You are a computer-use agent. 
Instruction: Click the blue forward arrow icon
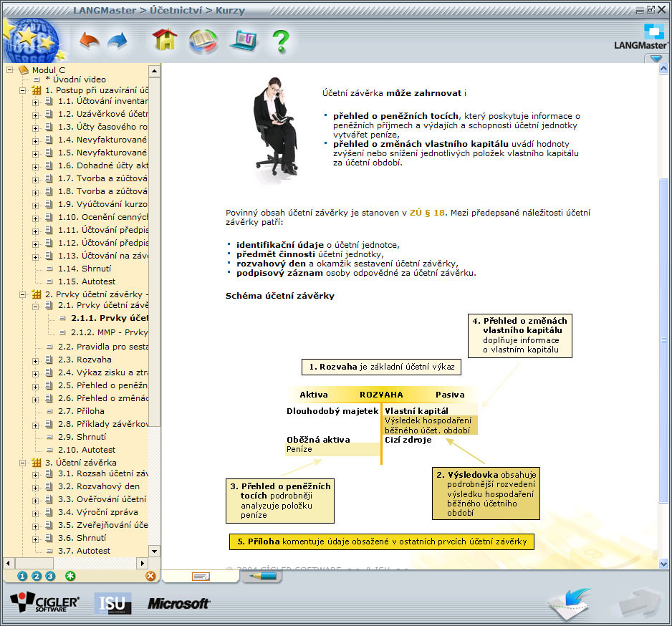pos(118,41)
